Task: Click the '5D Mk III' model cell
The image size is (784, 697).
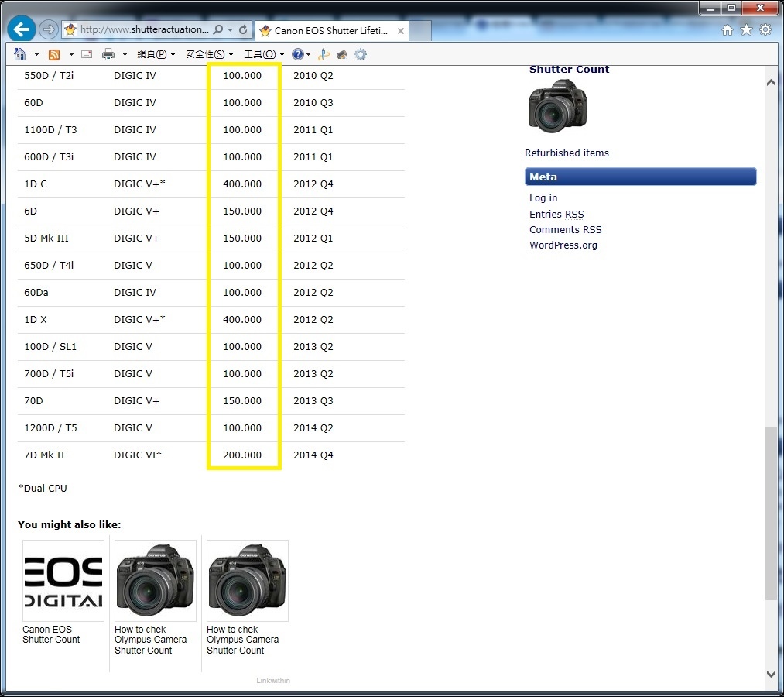Action: pos(46,239)
